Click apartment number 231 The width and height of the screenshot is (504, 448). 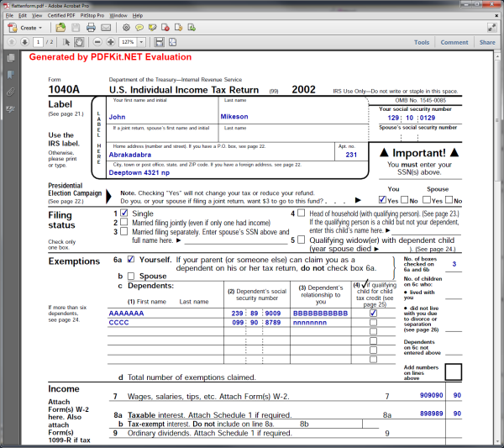coord(351,155)
